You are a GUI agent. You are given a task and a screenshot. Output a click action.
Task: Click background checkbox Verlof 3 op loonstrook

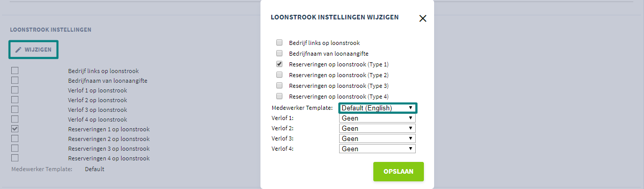pyautogui.click(x=15, y=109)
